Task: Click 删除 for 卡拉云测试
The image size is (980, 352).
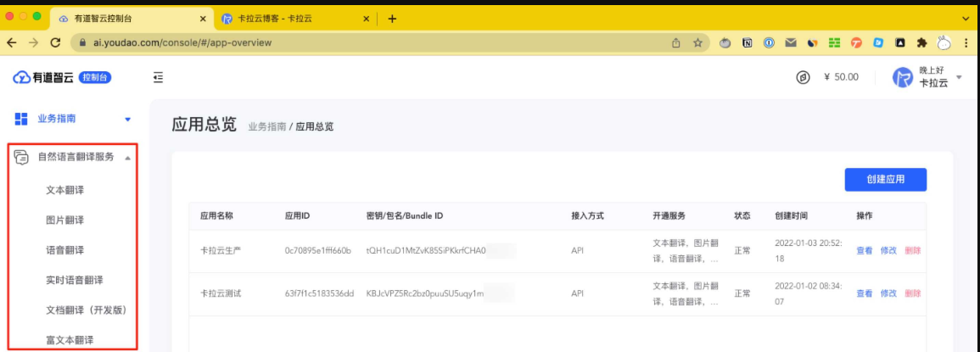Action: pyautogui.click(x=912, y=293)
